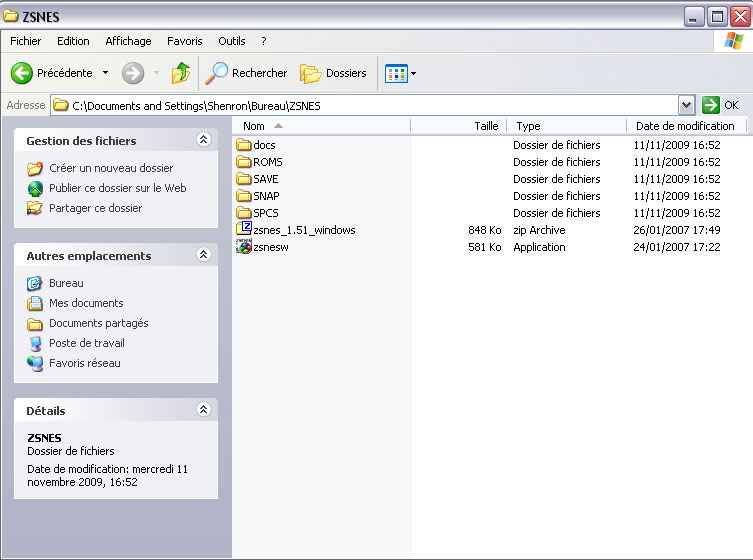
Task: Click the 24/01/2007 17:22 date cell
Action: pos(677,247)
